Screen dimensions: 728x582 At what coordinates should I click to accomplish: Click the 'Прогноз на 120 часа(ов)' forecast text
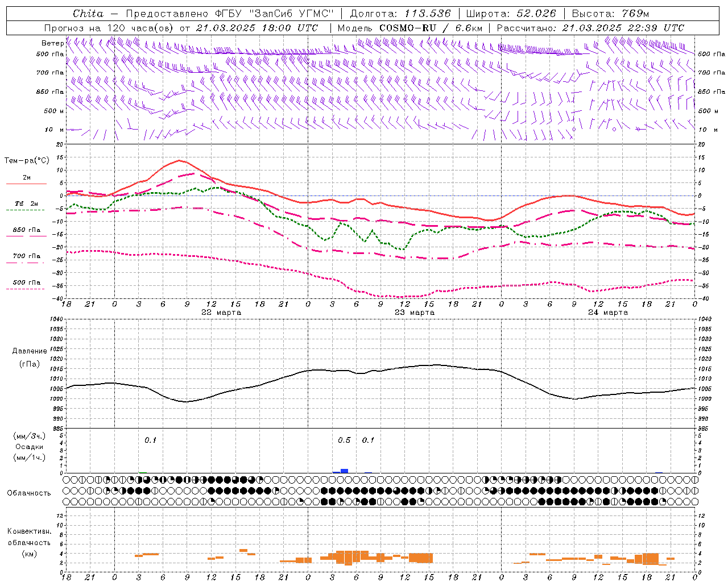pyautogui.click(x=110, y=28)
